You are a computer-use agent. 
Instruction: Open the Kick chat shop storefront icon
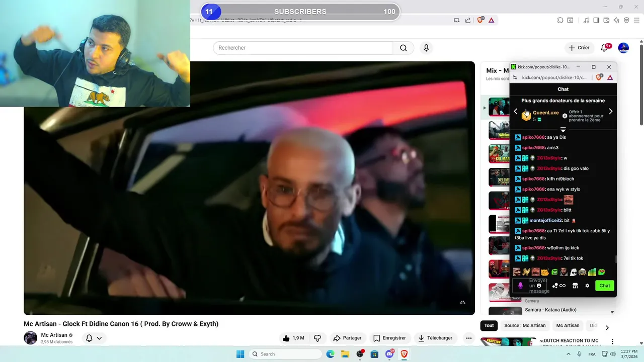coord(575,286)
